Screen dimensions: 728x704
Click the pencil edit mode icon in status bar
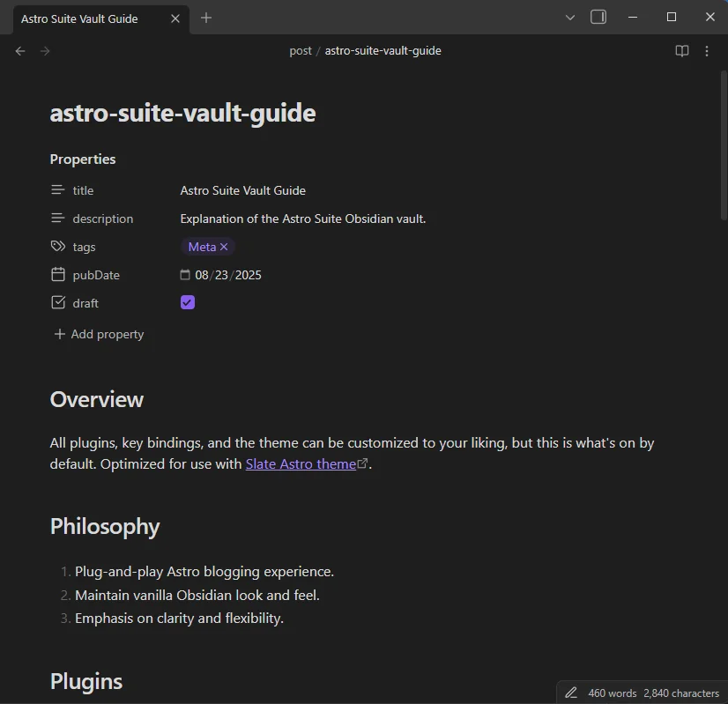click(x=571, y=693)
